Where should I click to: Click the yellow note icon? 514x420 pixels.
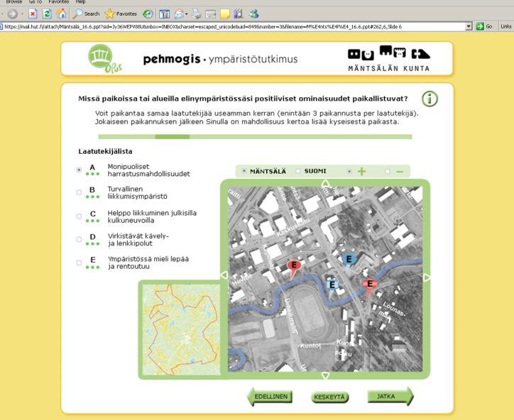pyautogui.click(x=225, y=13)
